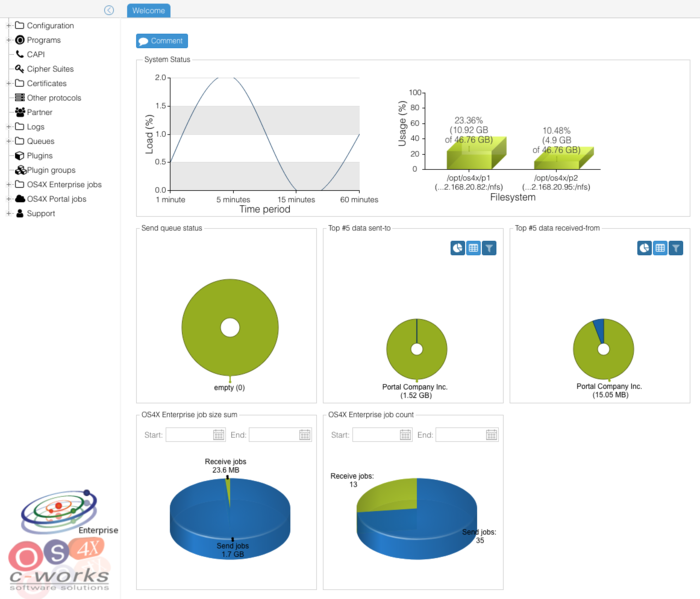Expand the Configuration tree node

[x=8, y=25]
